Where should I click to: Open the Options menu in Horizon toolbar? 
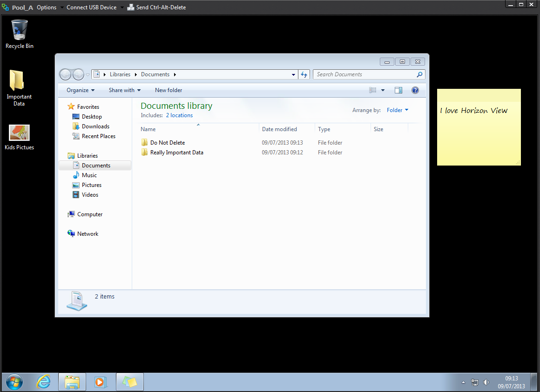tap(47, 7)
